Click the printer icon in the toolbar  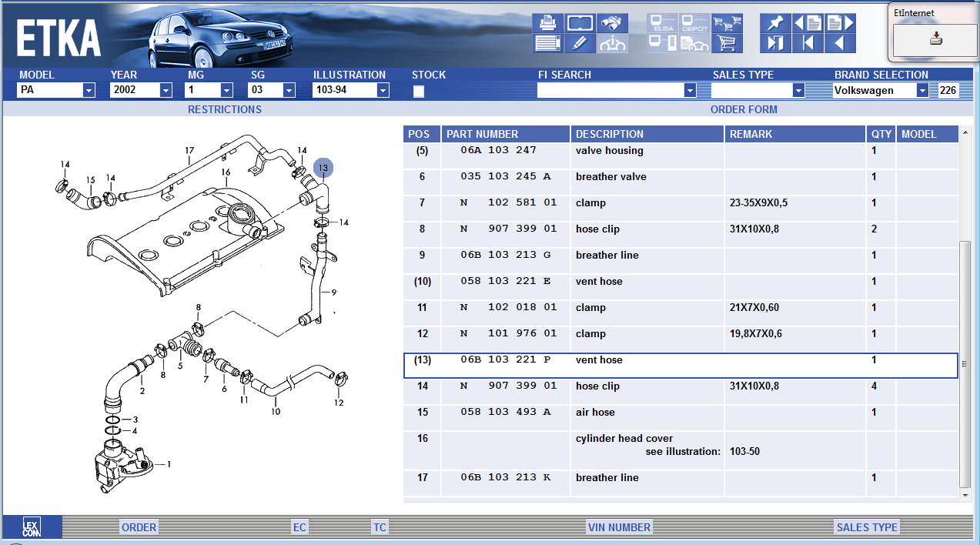(x=547, y=23)
